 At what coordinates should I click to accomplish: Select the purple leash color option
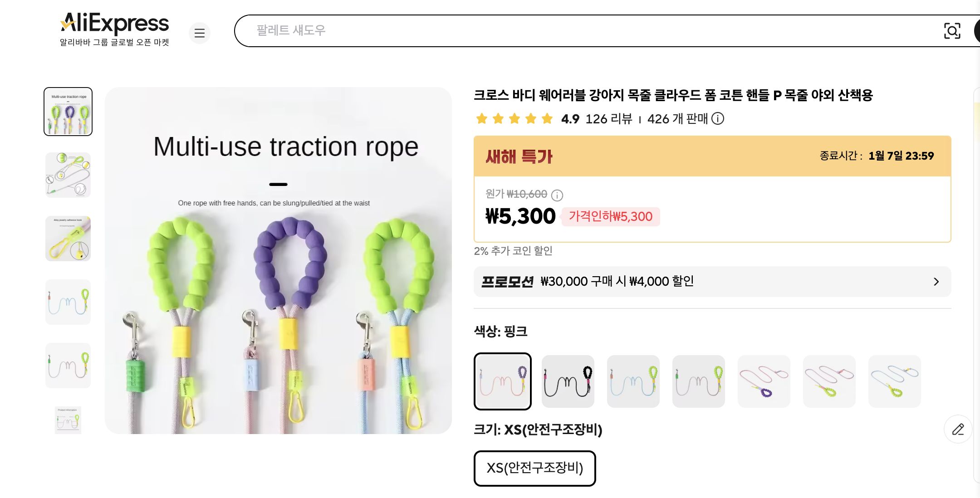[x=764, y=381]
